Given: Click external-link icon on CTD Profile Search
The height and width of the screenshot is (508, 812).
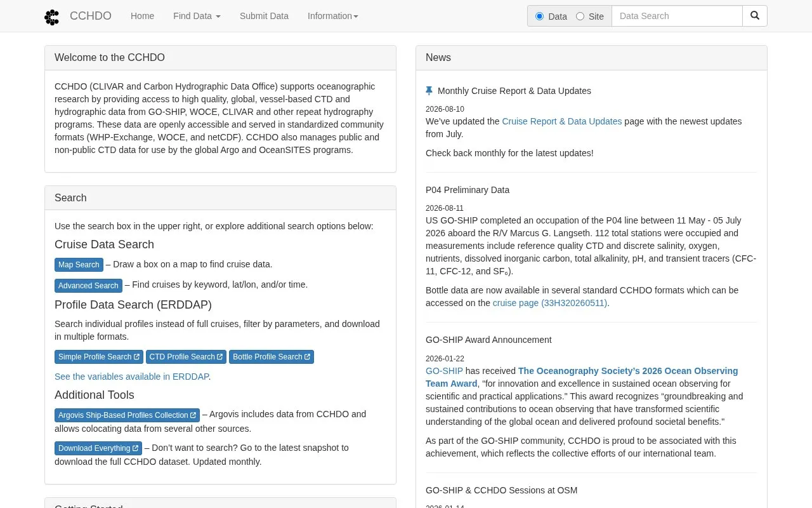Looking at the screenshot, I should (220, 357).
